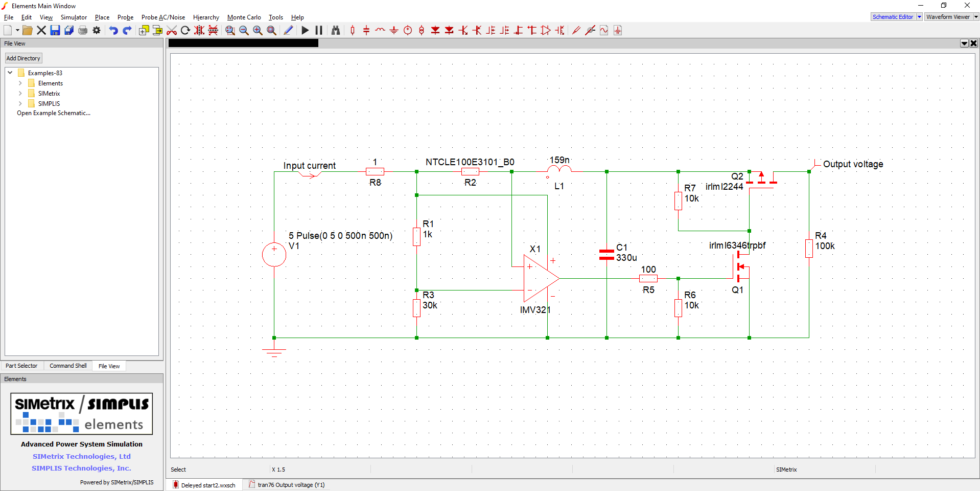Click the binoculars find icon
This screenshot has height=491, width=980.
336,30
